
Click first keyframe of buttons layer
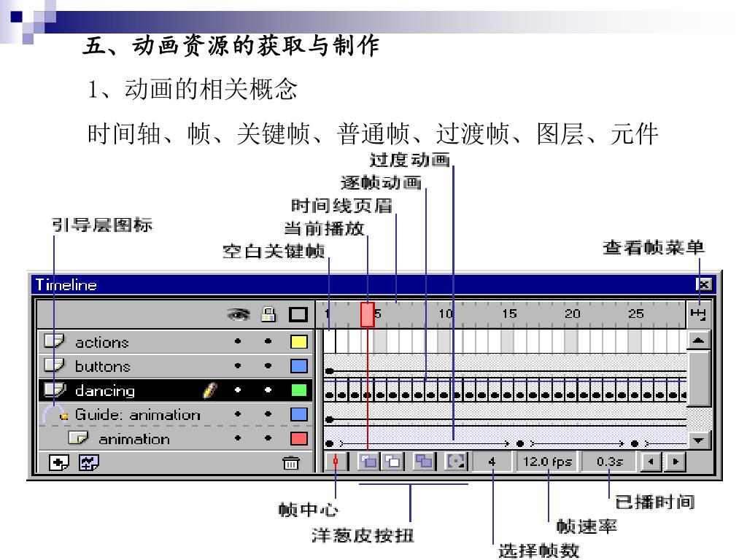pos(329,371)
